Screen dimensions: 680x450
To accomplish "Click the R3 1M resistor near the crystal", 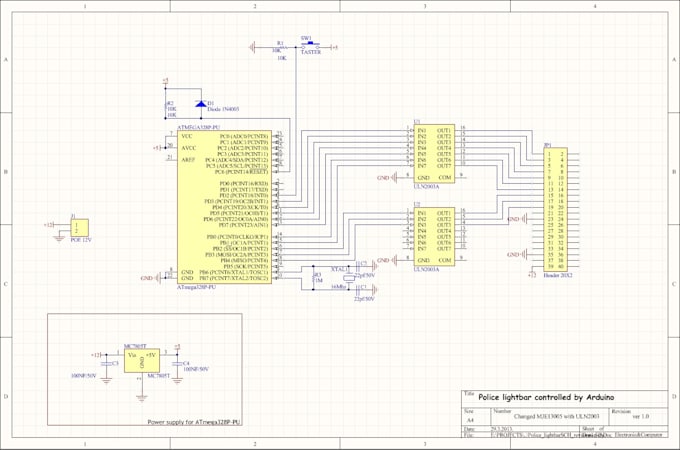I will 313,278.
